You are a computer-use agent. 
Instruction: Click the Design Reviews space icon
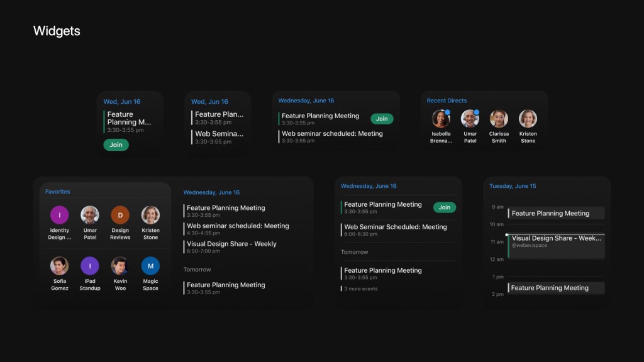tap(120, 215)
